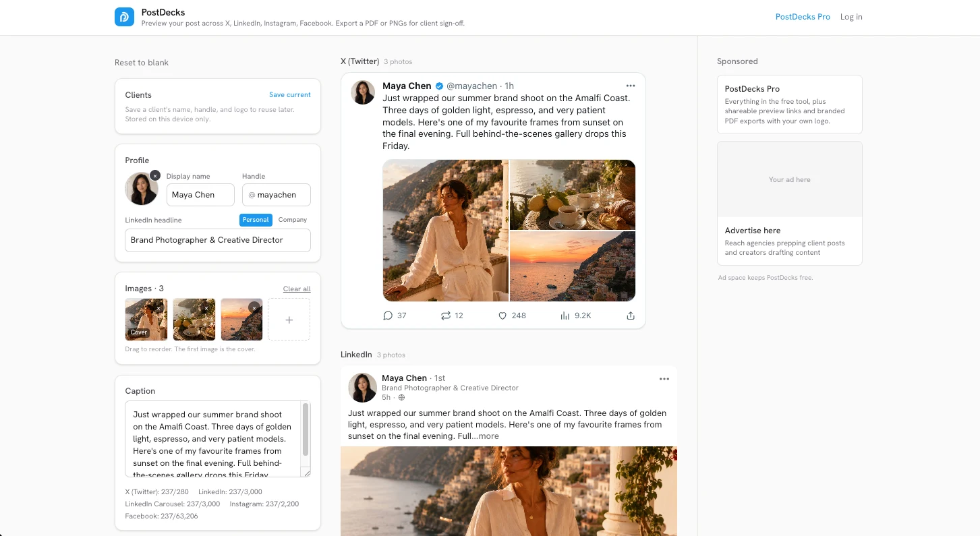The width and height of the screenshot is (980, 536).
Task: Click the Sponsored label
Action: point(737,61)
